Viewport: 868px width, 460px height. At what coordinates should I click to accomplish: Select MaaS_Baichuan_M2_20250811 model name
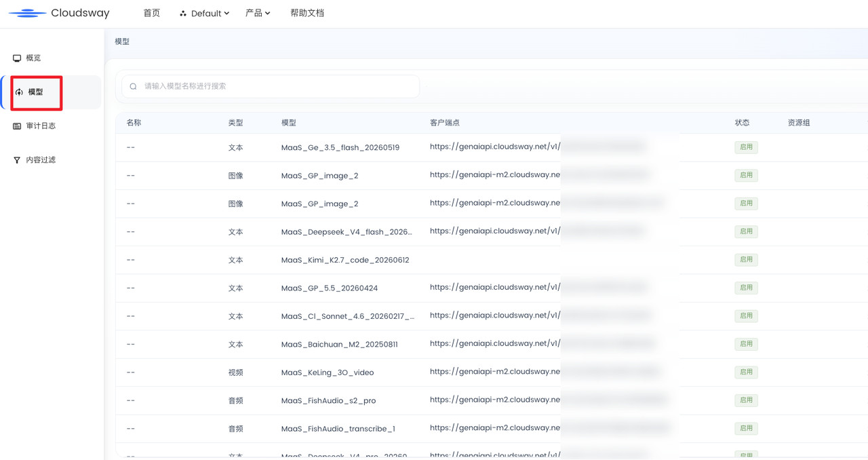click(340, 345)
